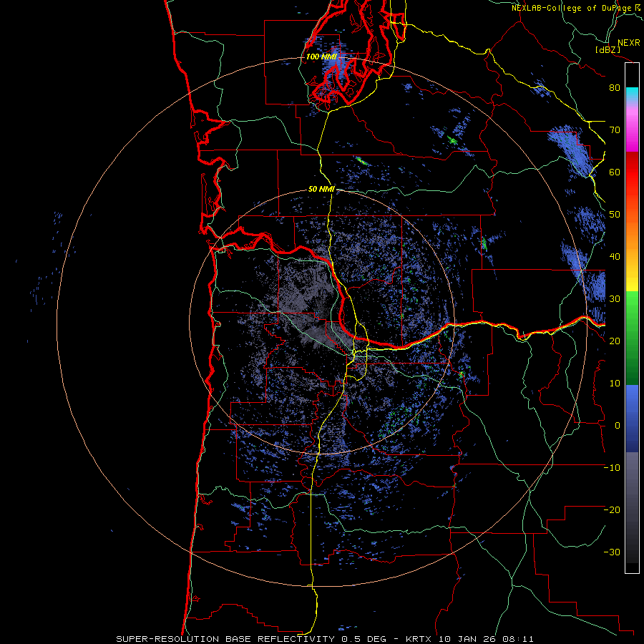The width and height of the screenshot is (644, 644).
Task: Click the 50 value on the dBZ scale
Action: pyautogui.click(x=615, y=215)
